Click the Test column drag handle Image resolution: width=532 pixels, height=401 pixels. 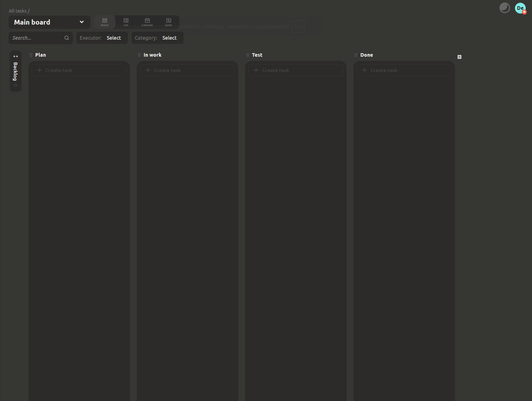[x=248, y=55]
